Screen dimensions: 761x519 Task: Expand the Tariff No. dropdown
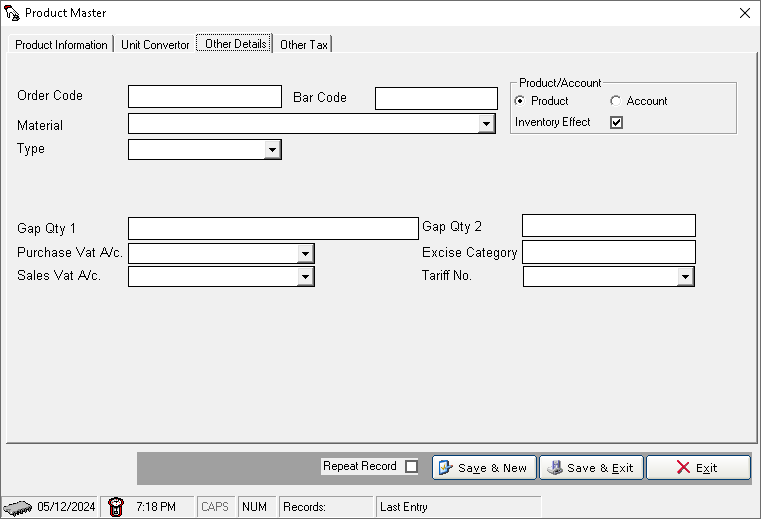pyautogui.click(x=685, y=277)
